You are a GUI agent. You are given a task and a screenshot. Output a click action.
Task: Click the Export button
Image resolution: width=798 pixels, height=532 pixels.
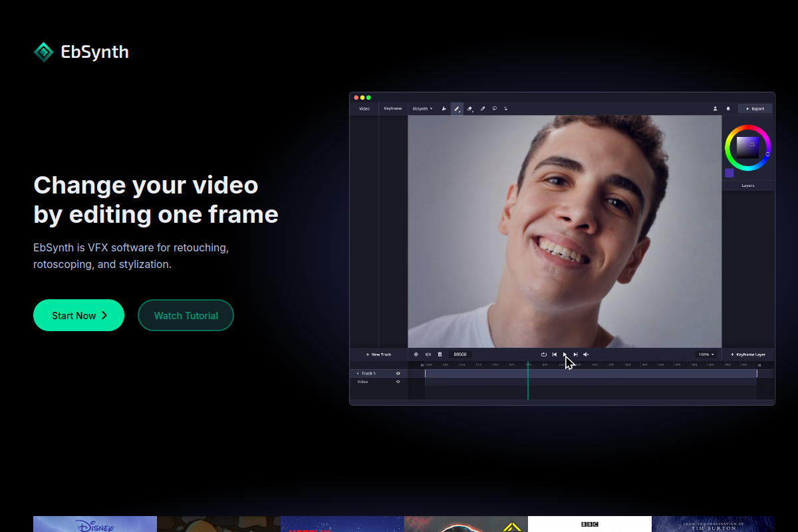(x=755, y=108)
